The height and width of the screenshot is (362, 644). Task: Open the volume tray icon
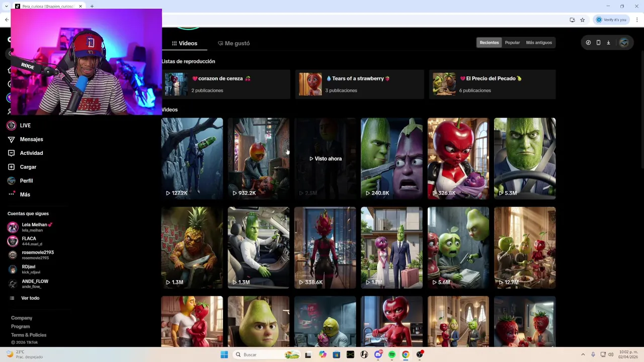point(611,354)
